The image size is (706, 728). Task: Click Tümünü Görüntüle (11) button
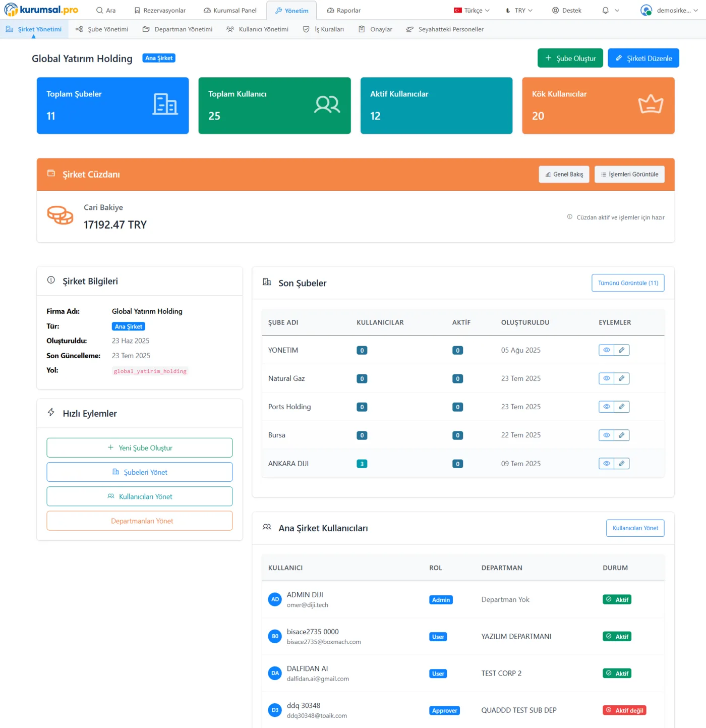(x=628, y=283)
